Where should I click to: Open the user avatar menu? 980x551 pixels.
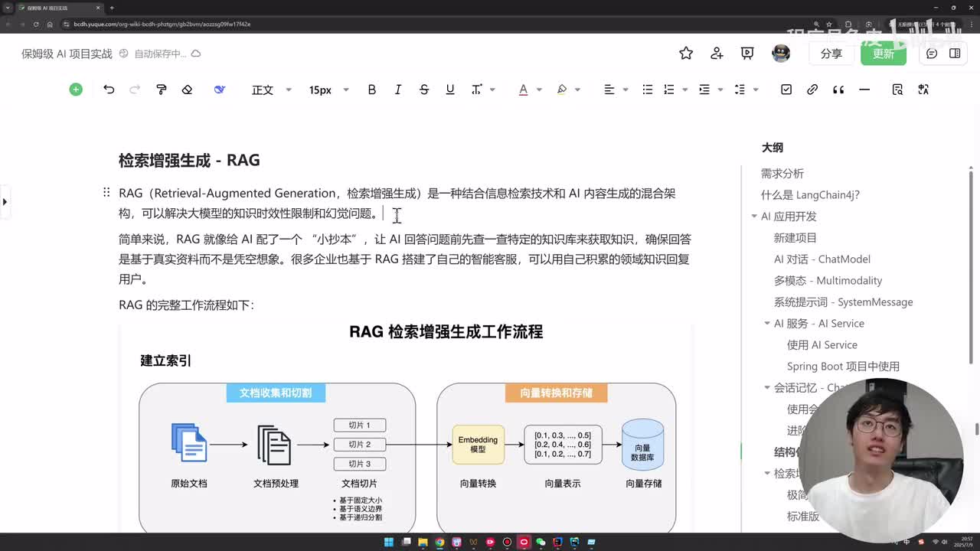coord(781,54)
